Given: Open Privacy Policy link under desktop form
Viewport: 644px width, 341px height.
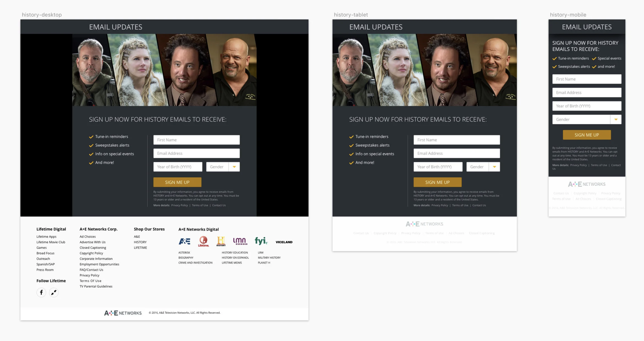Looking at the screenshot, I should pos(179,205).
